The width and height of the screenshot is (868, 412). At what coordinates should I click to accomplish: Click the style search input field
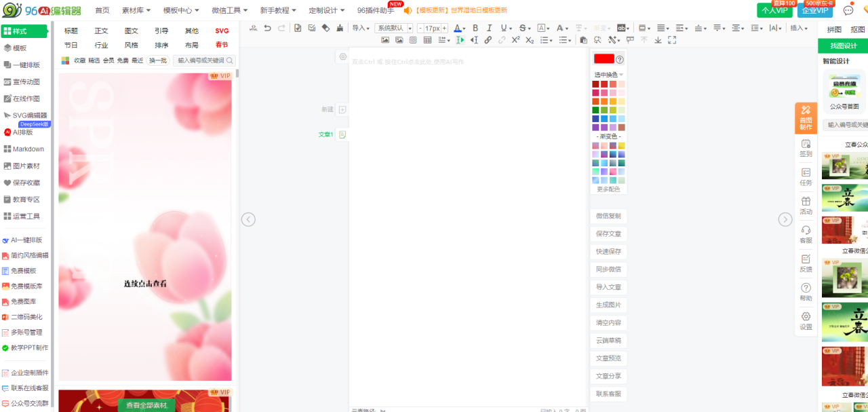point(201,60)
